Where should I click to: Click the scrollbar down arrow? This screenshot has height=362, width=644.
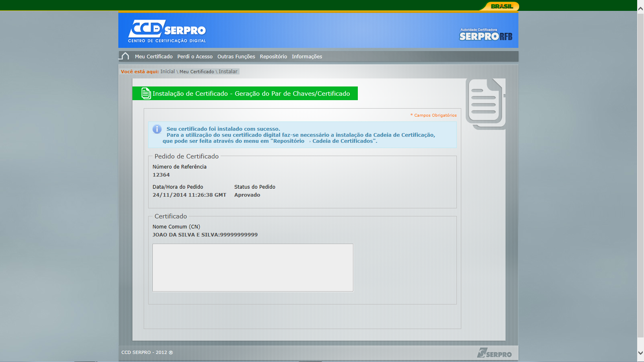pos(640,353)
